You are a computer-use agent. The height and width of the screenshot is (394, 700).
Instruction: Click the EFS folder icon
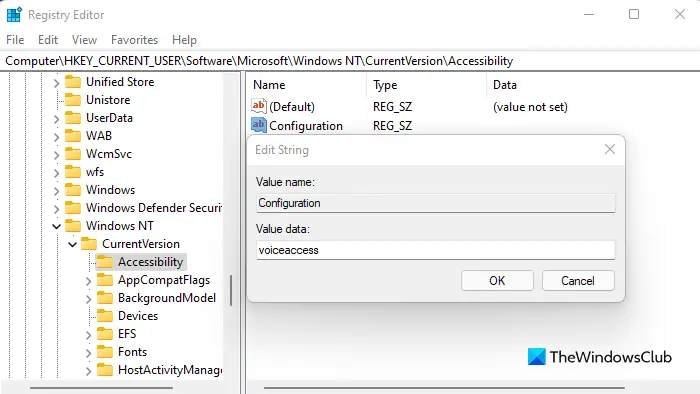(105, 334)
